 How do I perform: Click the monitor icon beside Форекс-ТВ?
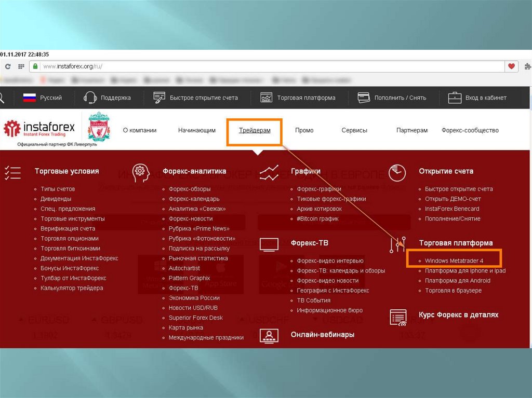tap(269, 244)
